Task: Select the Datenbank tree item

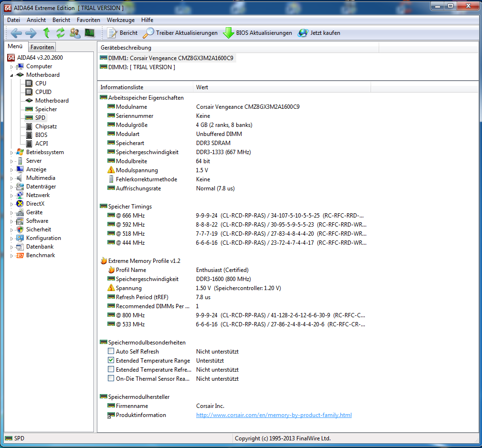Action: [40, 247]
